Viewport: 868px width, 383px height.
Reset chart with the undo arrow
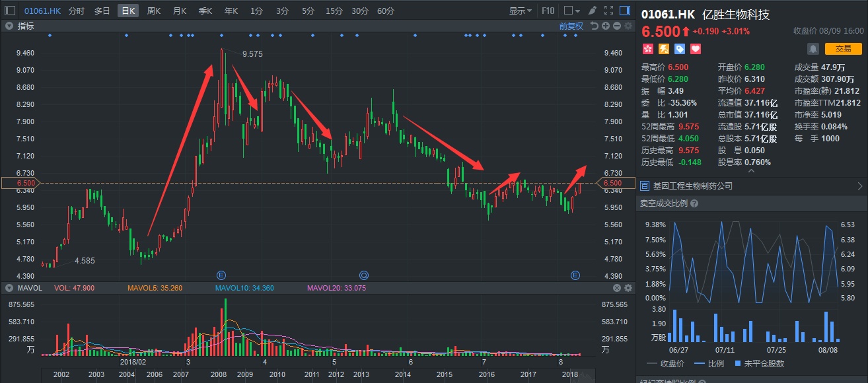[x=595, y=26]
